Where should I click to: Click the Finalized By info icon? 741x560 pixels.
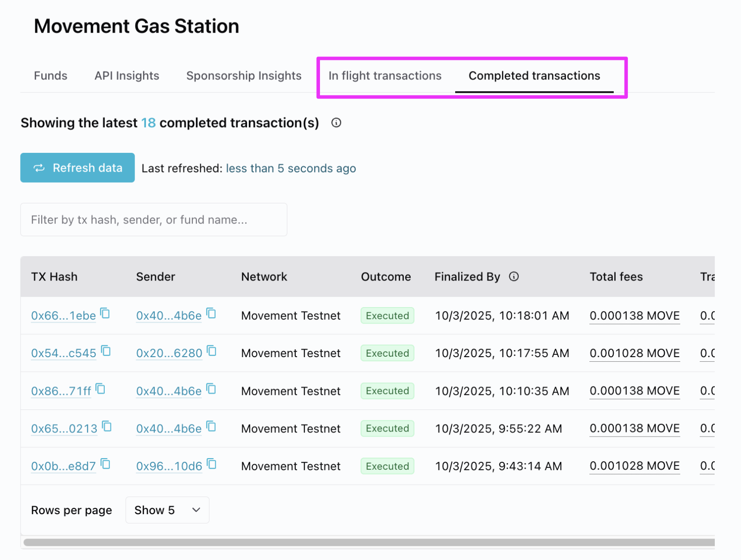pos(514,277)
